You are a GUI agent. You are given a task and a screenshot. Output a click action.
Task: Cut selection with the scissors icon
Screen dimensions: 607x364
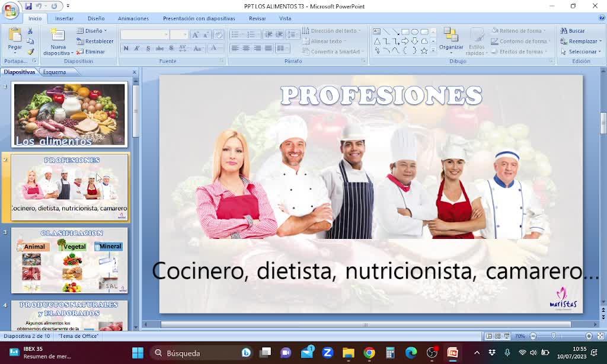point(30,31)
